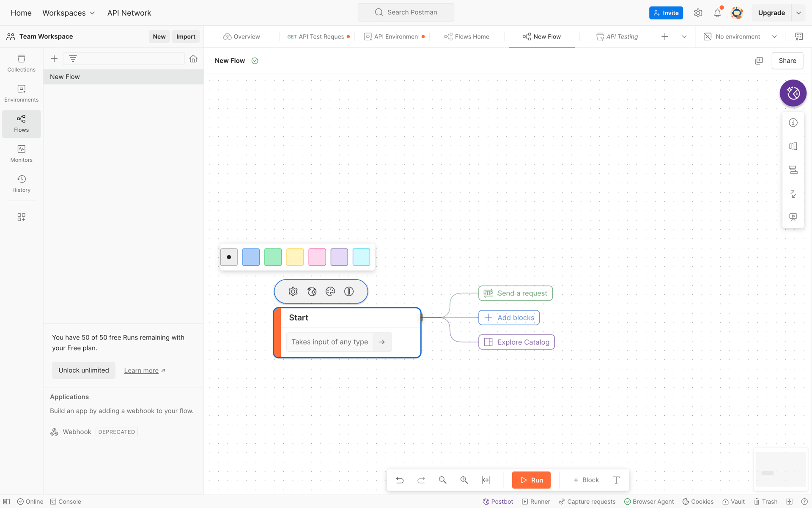Click the color palette icon on block toolbar
Image resolution: width=812 pixels, height=508 pixels.
tap(330, 291)
